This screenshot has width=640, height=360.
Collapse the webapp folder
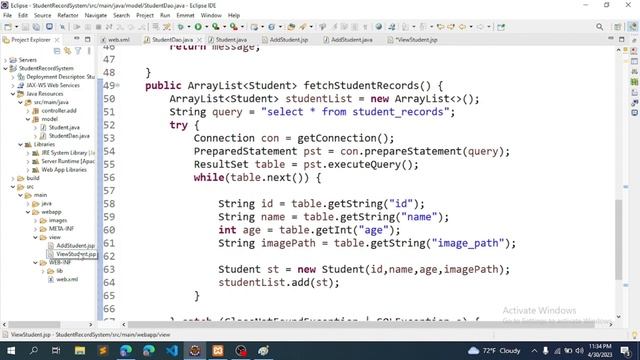pyautogui.click(x=28, y=212)
